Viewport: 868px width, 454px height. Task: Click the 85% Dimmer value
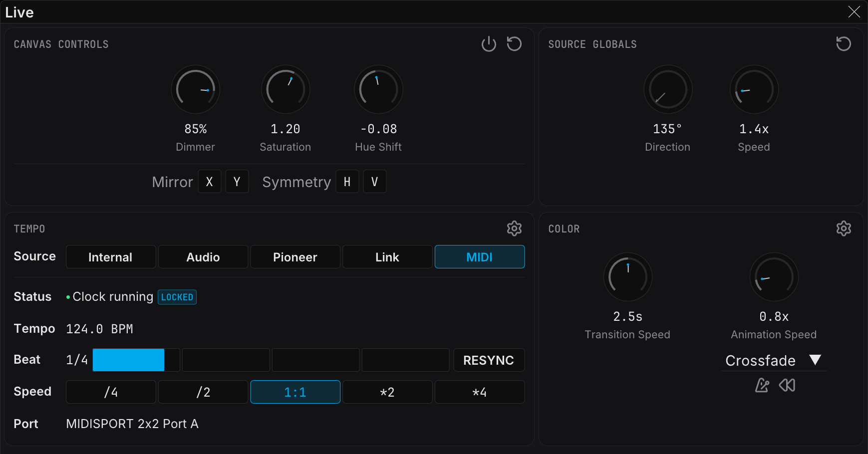coord(196,129)
